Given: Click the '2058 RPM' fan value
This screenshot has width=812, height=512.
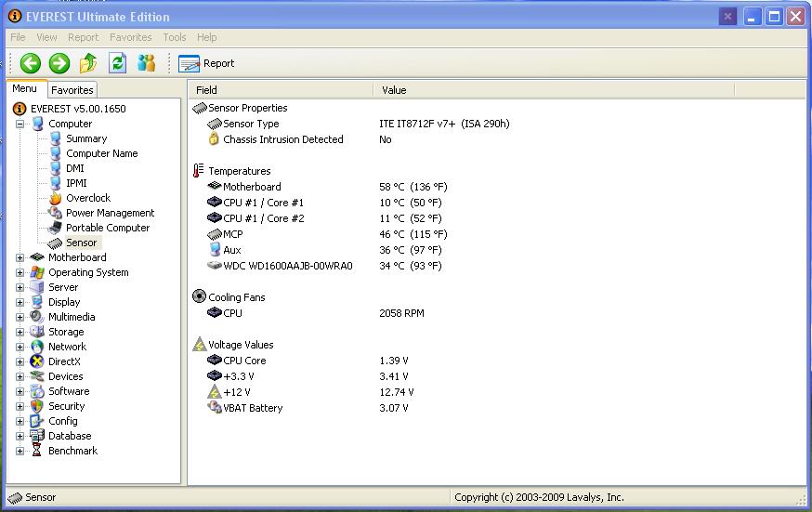Looking at the screenshot, I should (401, 313).
